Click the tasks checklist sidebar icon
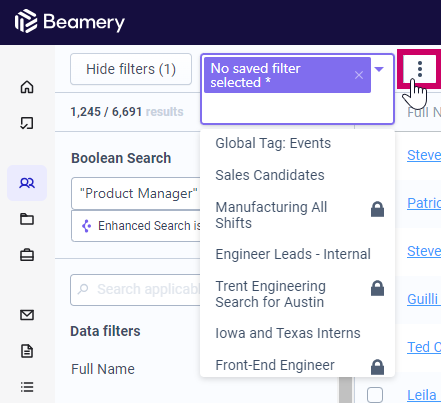Image resolution: width=441 pixels, height=403 pixels. pyautogui.click(x=27, y=123)
